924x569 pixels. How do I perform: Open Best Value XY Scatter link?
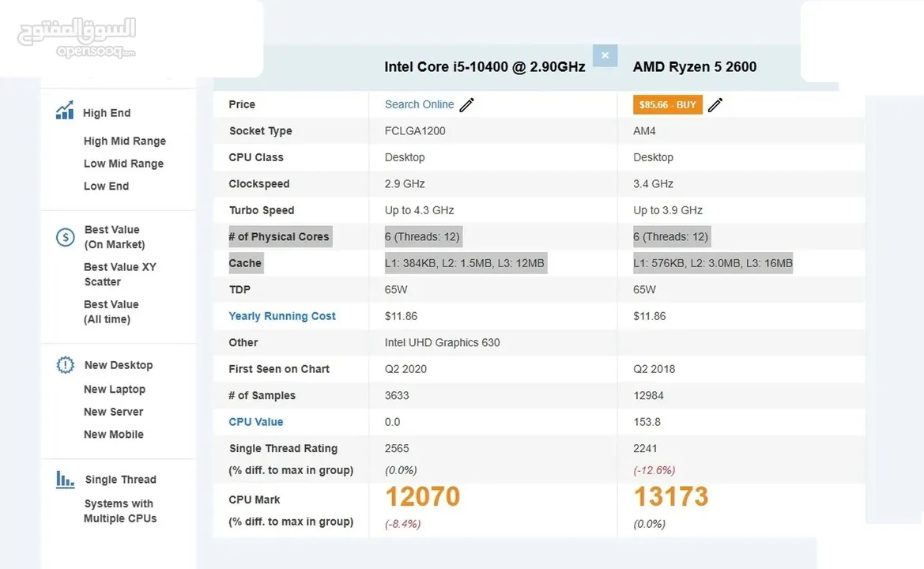(120, 274)
